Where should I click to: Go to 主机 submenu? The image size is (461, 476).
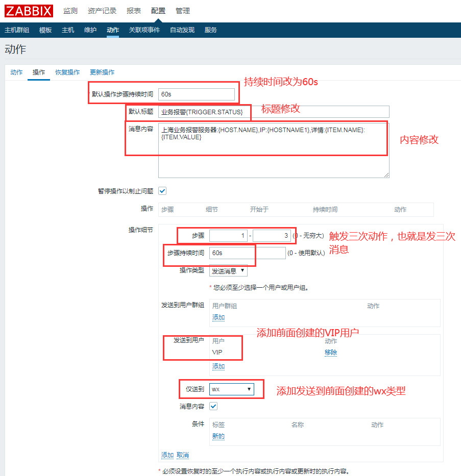point(68,30)
